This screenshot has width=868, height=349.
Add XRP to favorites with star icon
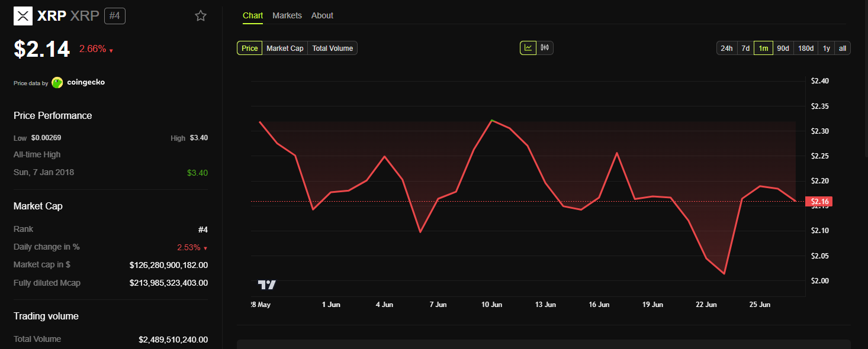tap(201, 16)
